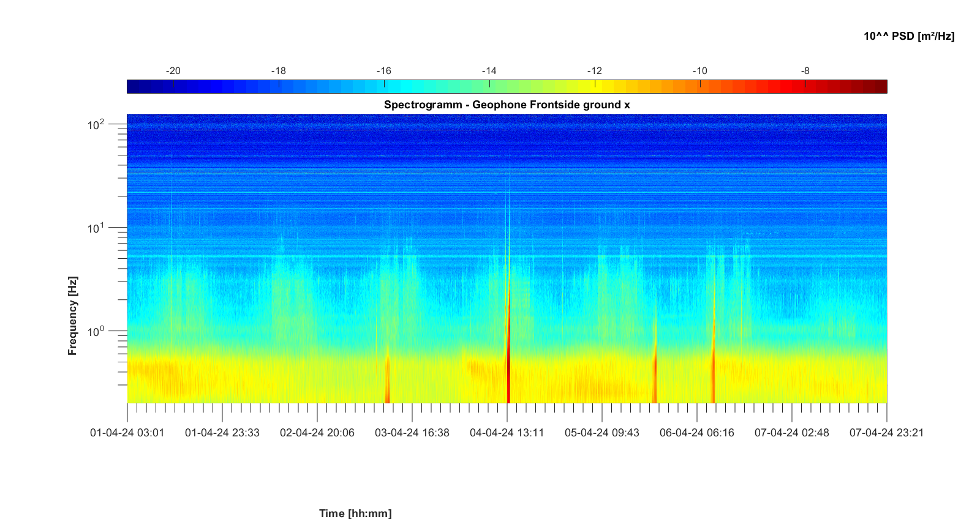Select the -20 colorbar tick label
This screenshot has width=980, height=519.
(173, 71)
